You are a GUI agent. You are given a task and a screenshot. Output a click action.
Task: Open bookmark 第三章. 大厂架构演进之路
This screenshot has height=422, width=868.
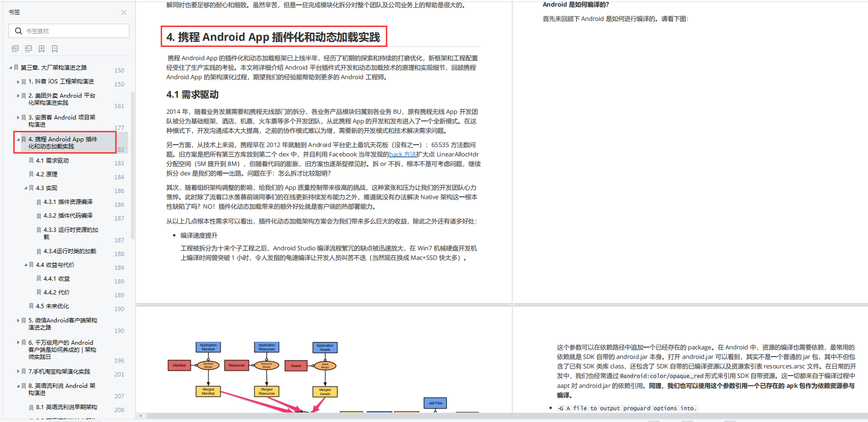pyautogui.click(x=54, y=67)
